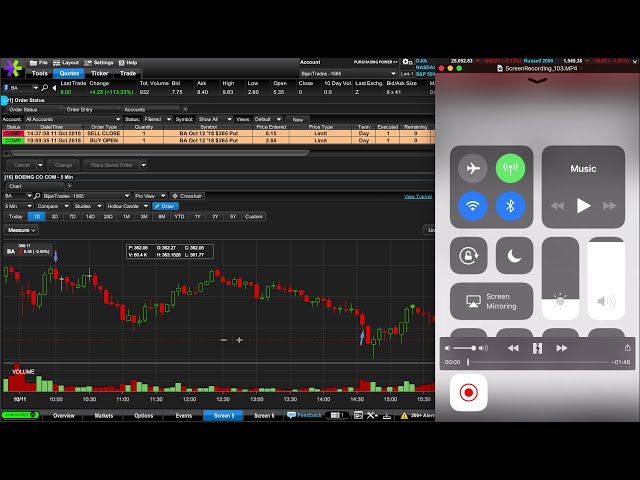Switch to the Ticker tab
This screenshot has width=640, height=480.
(x=99, y=73)
